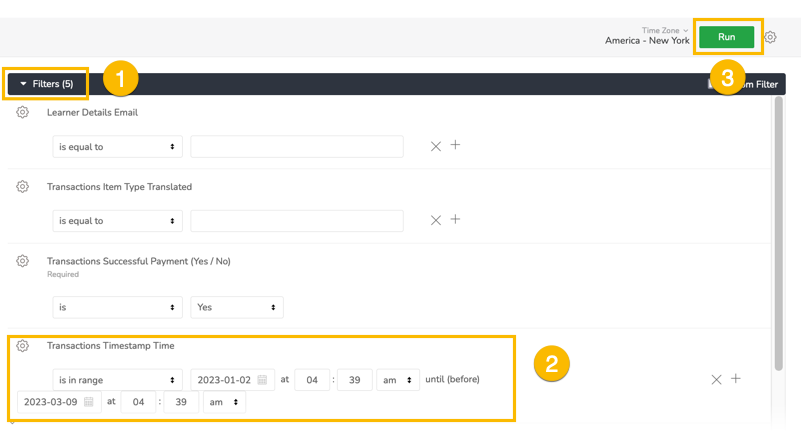801x433 pixels.
Task: Open calendar for start date 2023-01-02
Action: click(262, 380)
